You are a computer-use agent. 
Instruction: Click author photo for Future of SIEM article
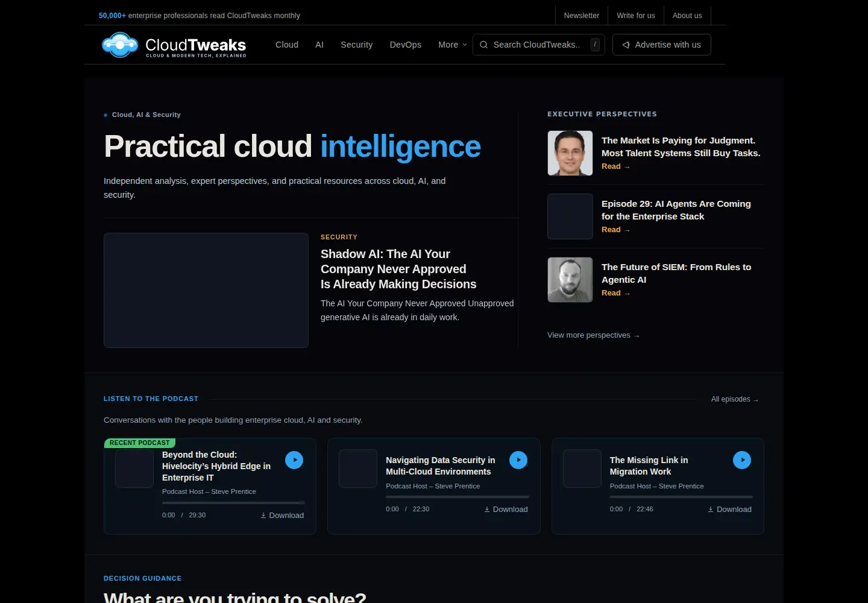[570, 280]
